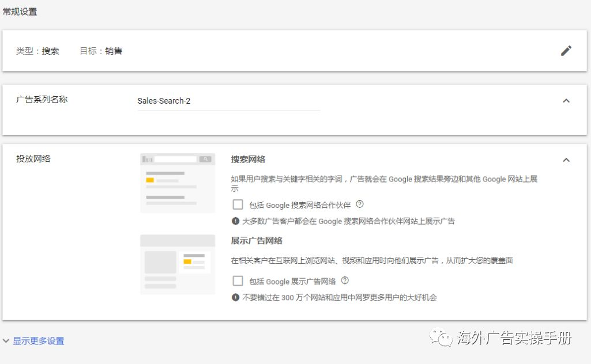This screenshot has width=591, height=364.
Task: Collapse the 广告系列名称 section
Action: tap(566, 101)
